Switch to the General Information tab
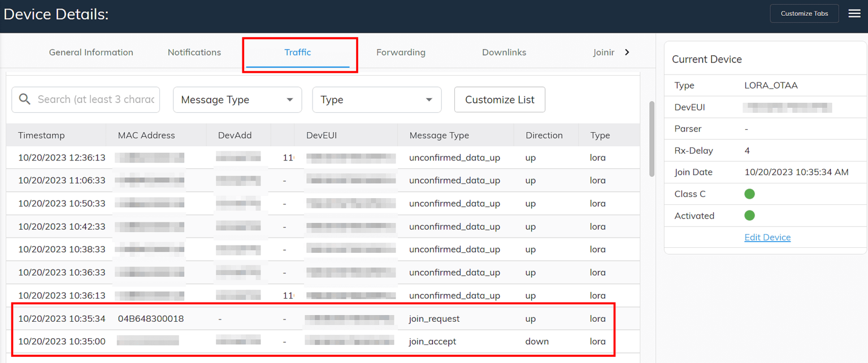Viewport: 868px width, 363px height. click(91, 52)
